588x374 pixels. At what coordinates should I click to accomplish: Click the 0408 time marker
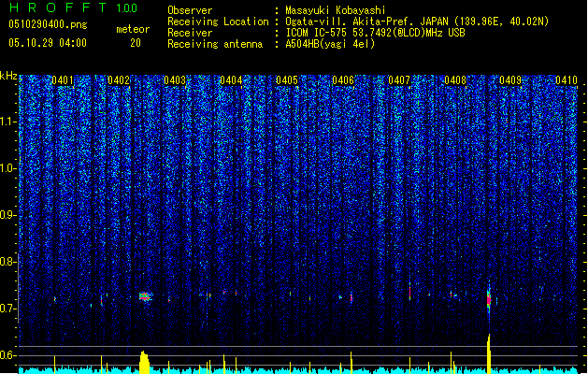[x=455, y=80]
